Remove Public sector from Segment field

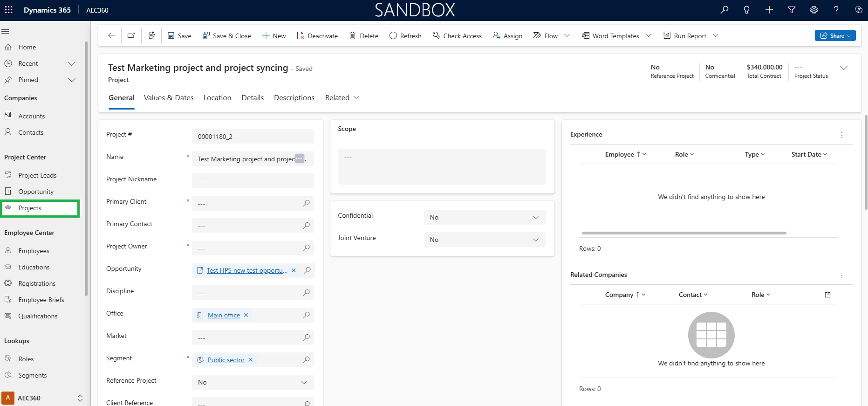tap(251, 360)
